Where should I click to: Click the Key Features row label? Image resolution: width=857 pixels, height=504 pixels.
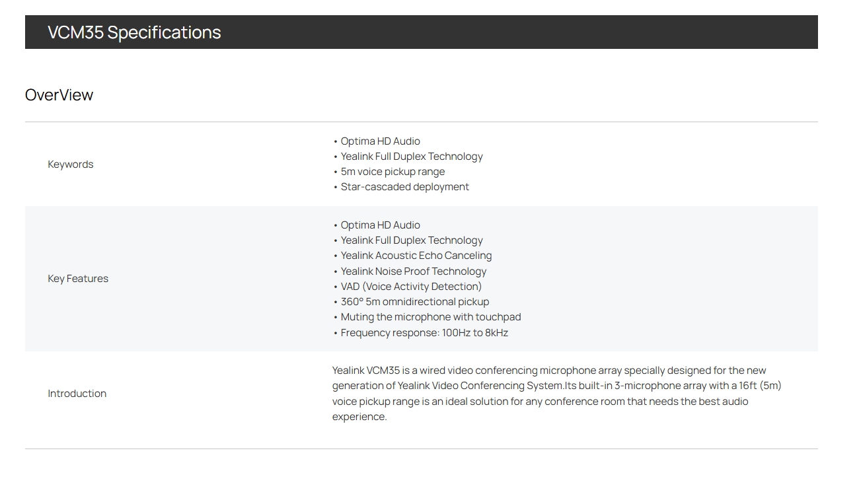coord(78,278)
